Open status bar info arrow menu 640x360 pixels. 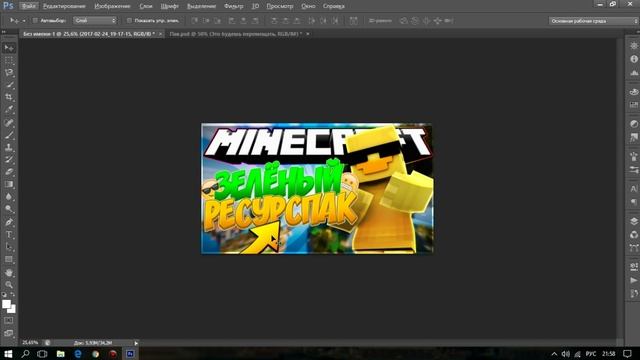point(136,343)
